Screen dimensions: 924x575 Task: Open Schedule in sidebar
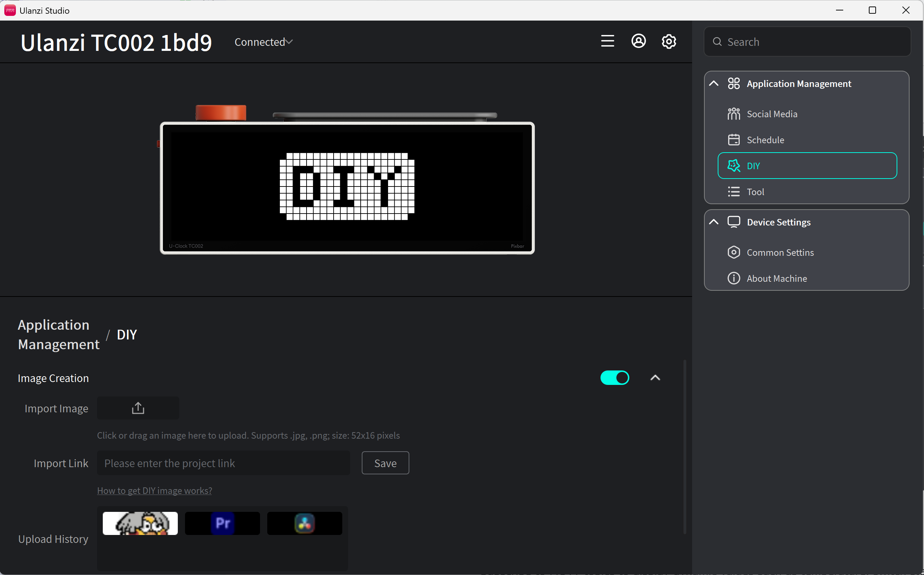coord(807,140)
